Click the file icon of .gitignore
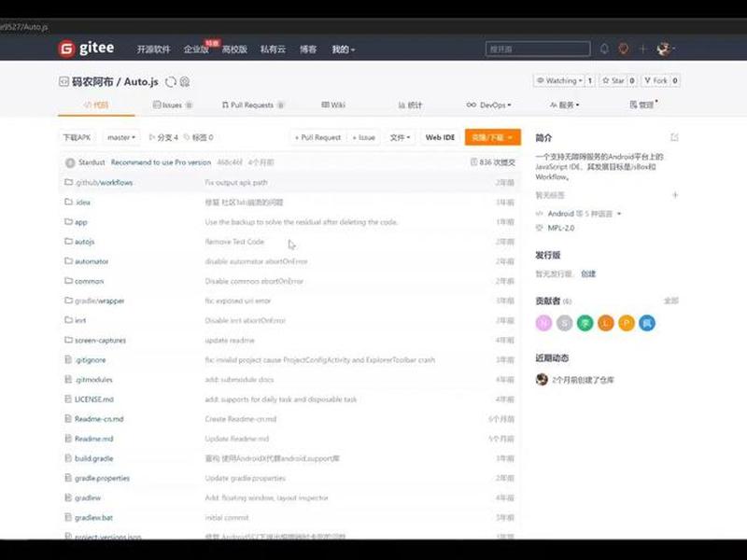 tap(68, 359)
